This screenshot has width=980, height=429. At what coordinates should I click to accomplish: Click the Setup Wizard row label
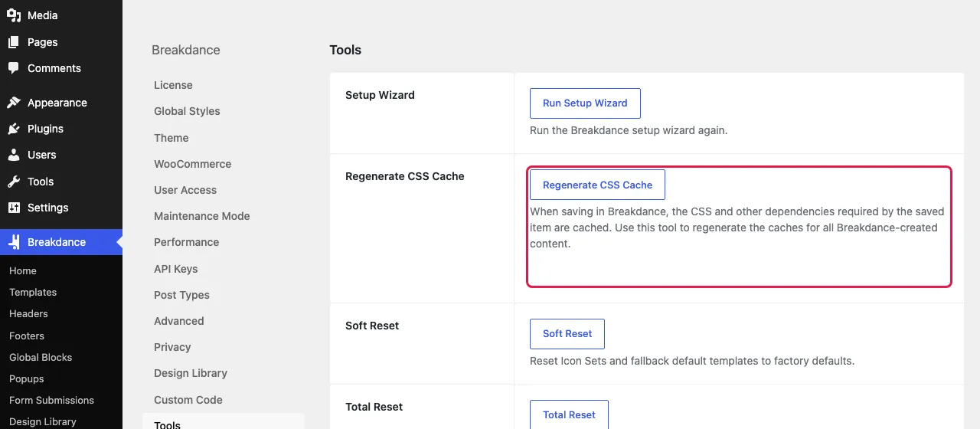pyautogui.click(x=380, y=95)
